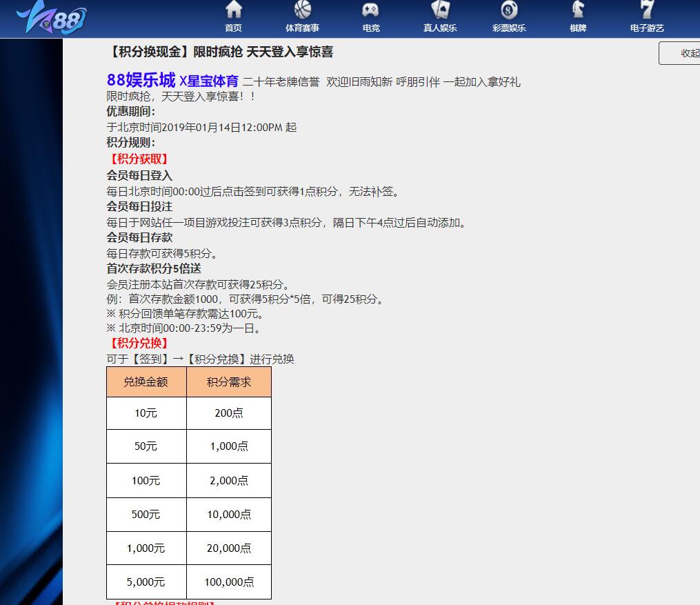700x605 pixels.
Task: Click the blue 88娱乐城 heading text
Action: click(x=141, y=80)
